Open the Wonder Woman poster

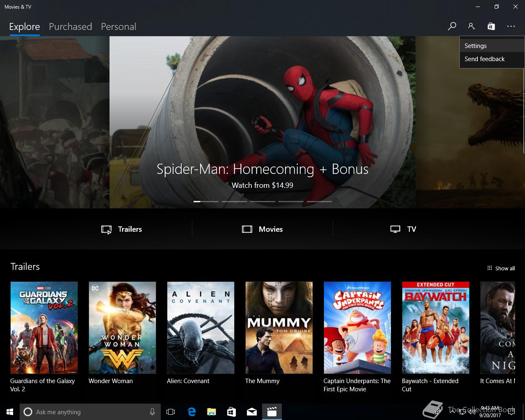[x=122, y=328]
